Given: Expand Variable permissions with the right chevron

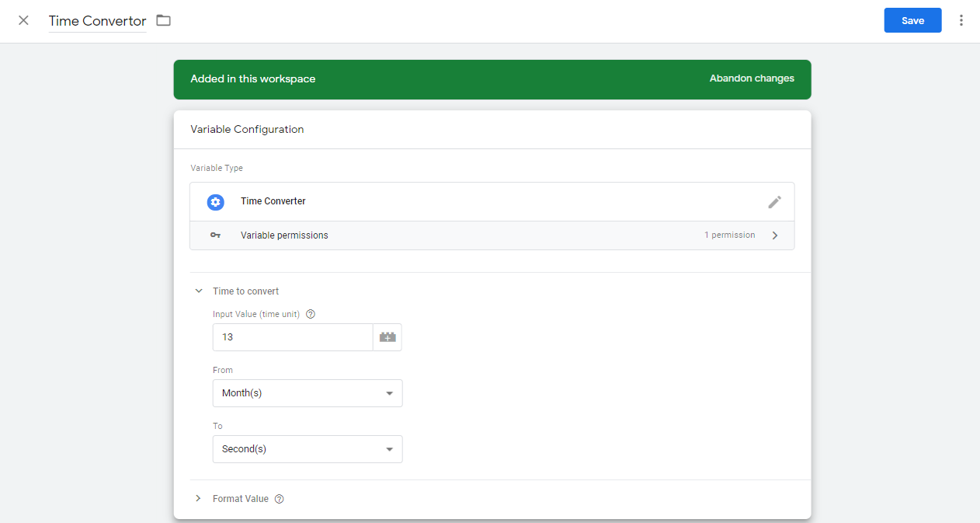Looking at the screenshot, I should point(774,235).
